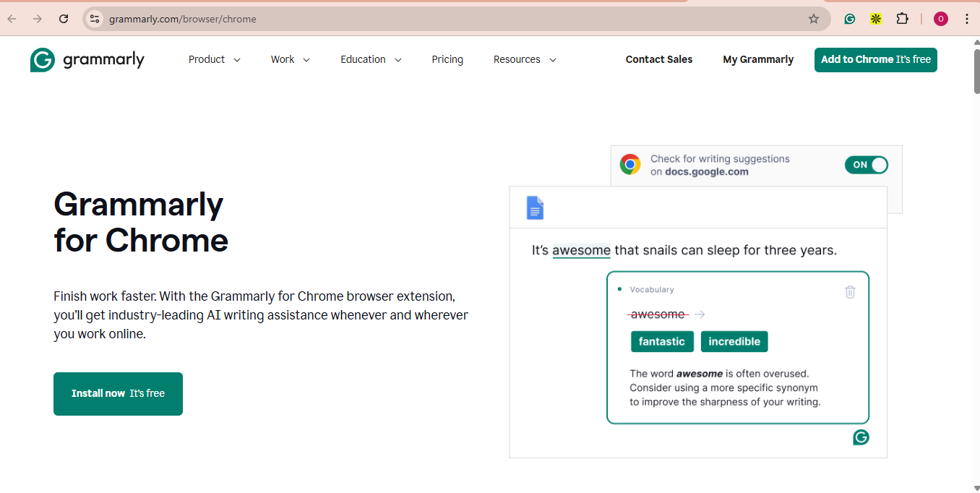Image resolution: width=980 pixels, height=493 pixels.
Task: Go to My Grammarly
Action: click(758, 59)
